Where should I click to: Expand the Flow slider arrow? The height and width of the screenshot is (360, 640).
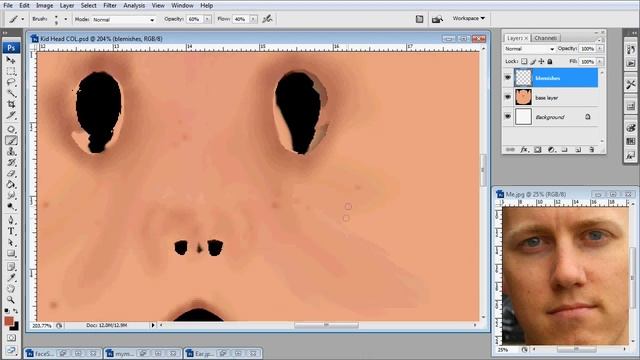click(x=253, y=19)
